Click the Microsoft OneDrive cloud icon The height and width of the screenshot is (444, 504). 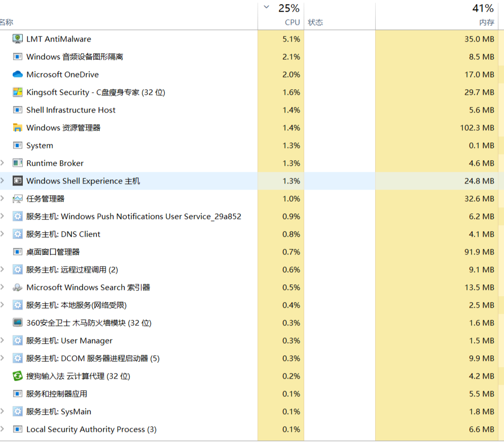point(18,74)
